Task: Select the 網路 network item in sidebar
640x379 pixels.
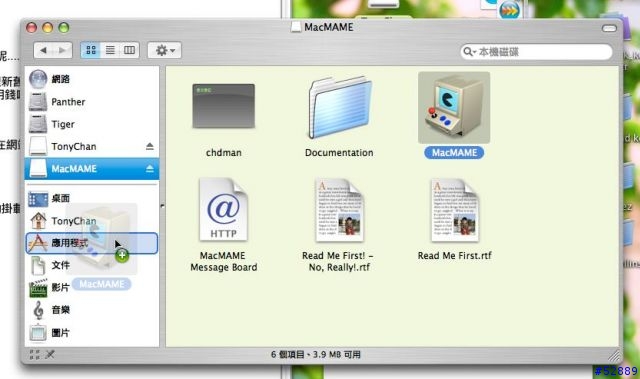Action: [92, 79]
